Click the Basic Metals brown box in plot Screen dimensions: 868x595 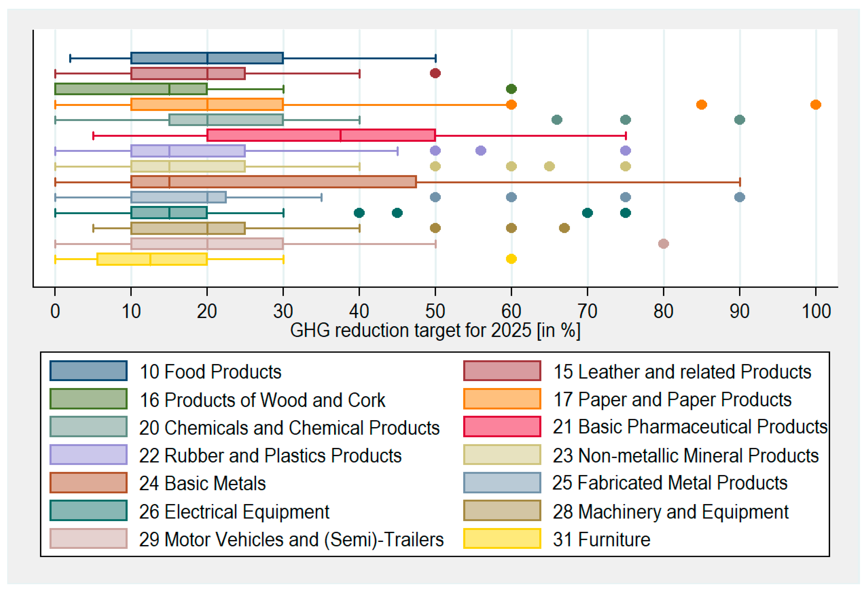pos(274,182)
